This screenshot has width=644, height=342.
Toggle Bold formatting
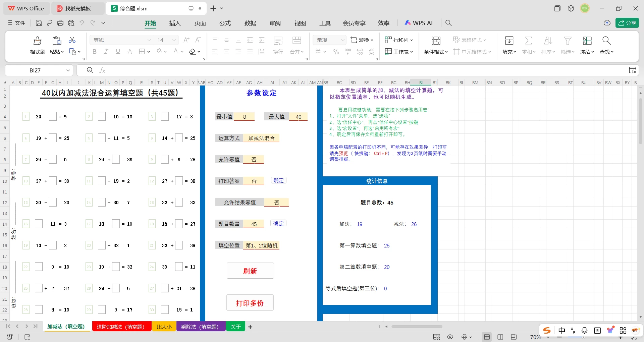pyautogui.click(x=95, y=52)
